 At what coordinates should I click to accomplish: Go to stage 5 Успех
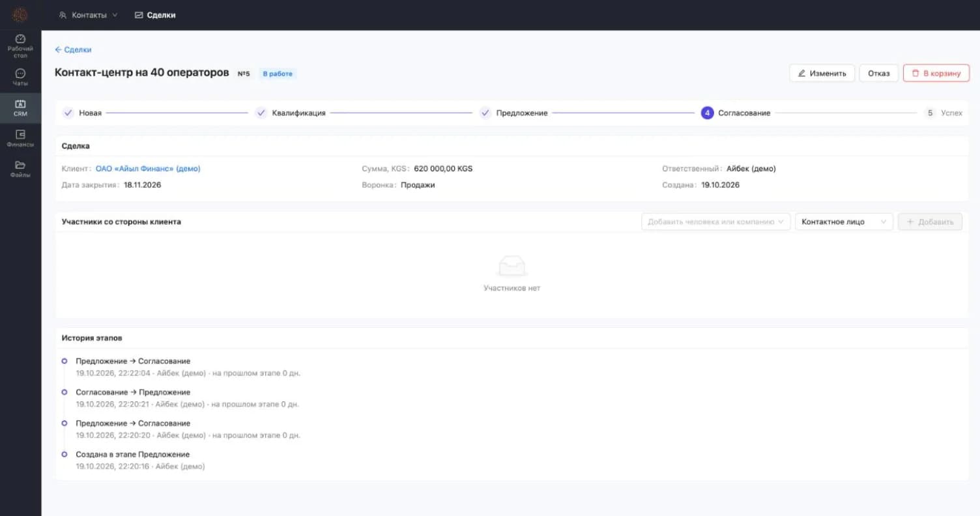tap(944, 113)
